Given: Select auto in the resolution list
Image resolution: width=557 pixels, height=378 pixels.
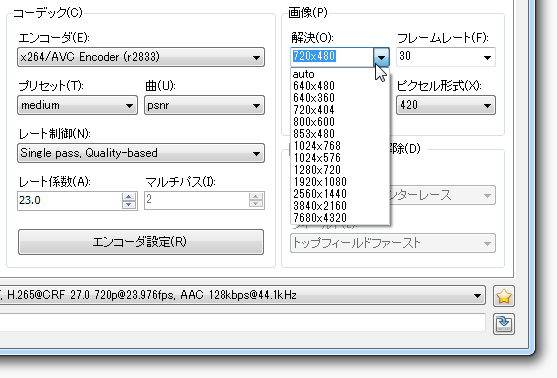Looking at the screenshot, I should 340,74.
